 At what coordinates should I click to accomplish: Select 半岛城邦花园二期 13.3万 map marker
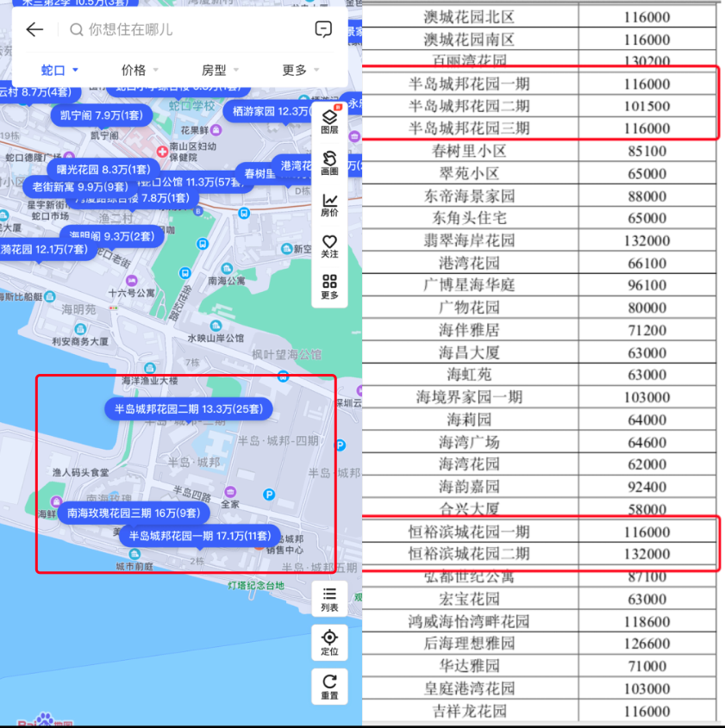189,409
